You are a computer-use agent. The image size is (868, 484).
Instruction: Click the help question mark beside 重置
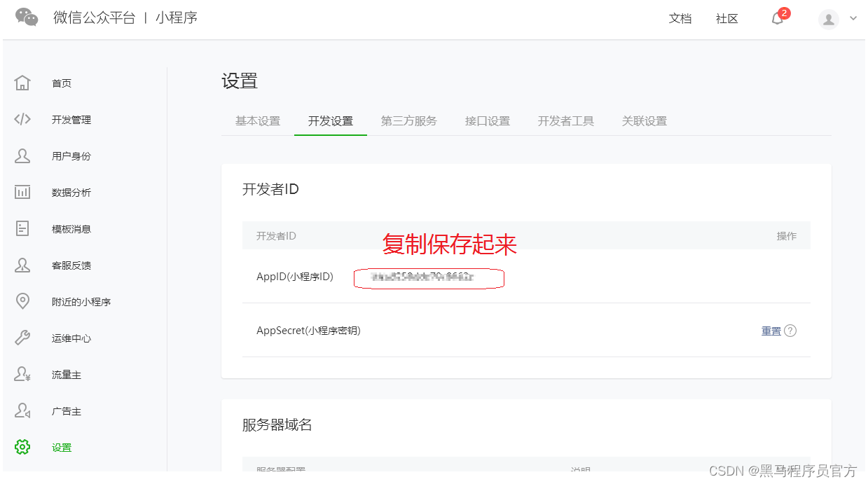(790, 331)
